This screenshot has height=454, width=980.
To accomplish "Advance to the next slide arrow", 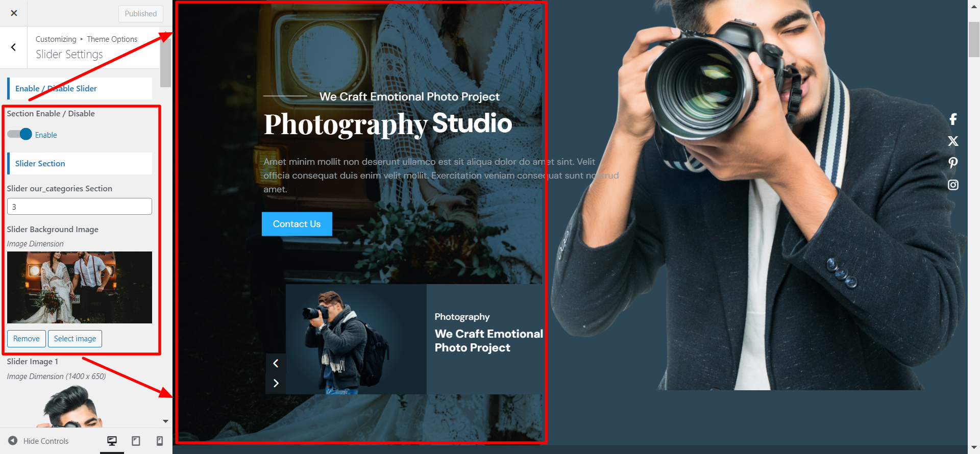I will click(276, 383).
